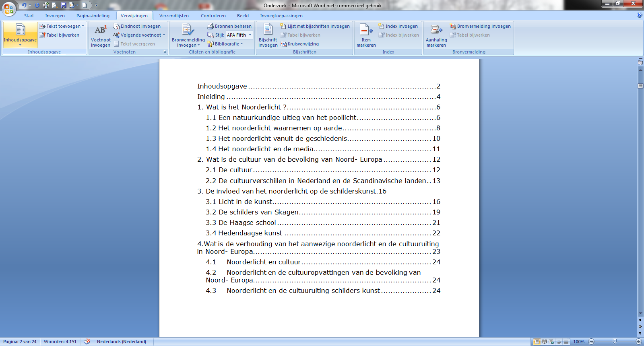Switch to full screen reading view

(544, 342)
